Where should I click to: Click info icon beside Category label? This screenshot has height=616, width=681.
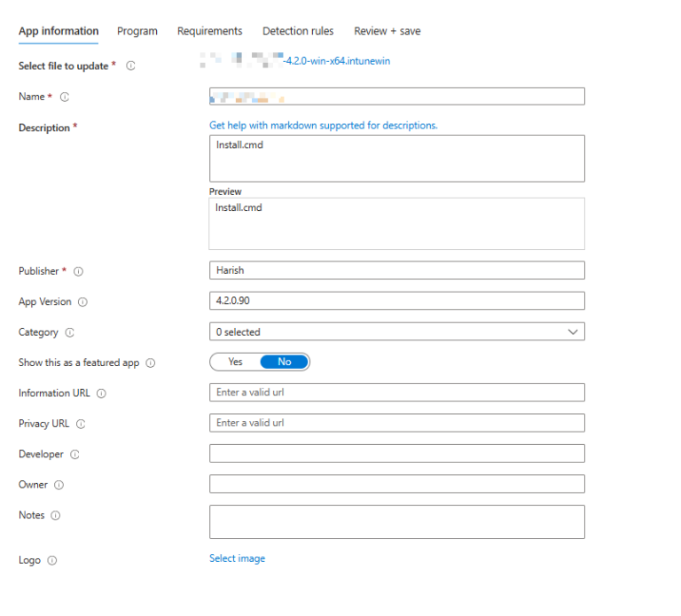(x=69, y=332)
